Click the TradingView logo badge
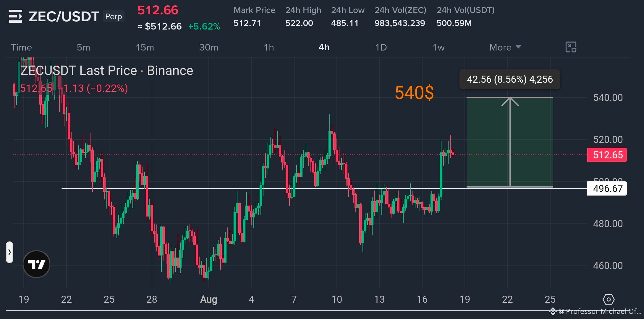 pos(36,264)
